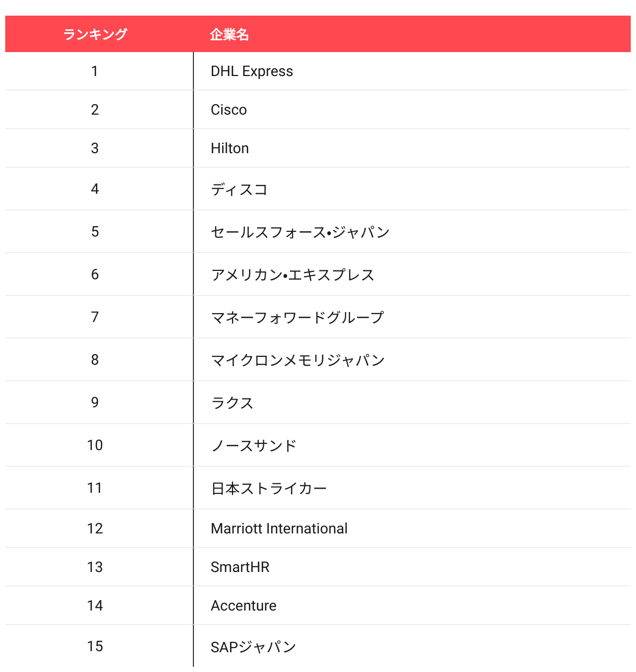Select Hilton in the company list
636x672 pixels.
230,148
